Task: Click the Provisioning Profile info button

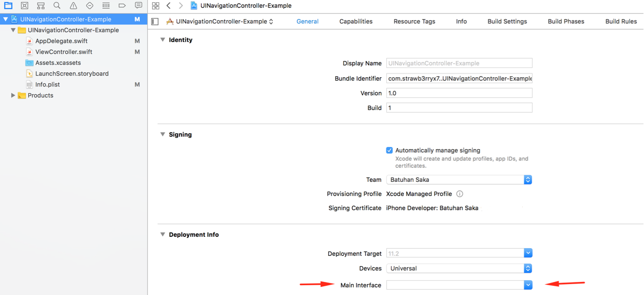Action: (460, 194)
